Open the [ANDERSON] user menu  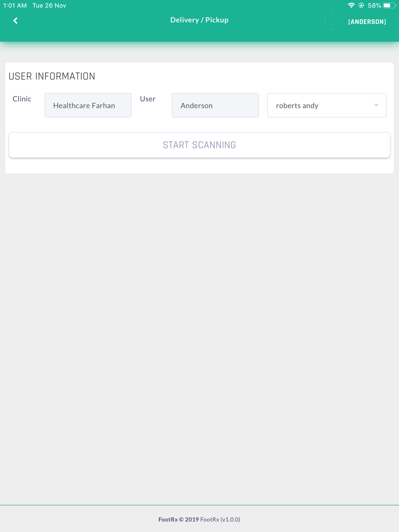[x=367, y=22]
